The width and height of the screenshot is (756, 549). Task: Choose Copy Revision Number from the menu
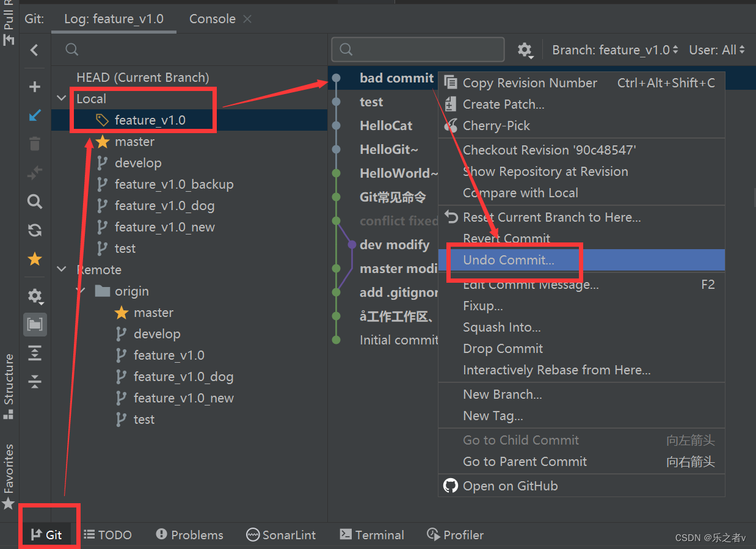[x=581, y=83]
